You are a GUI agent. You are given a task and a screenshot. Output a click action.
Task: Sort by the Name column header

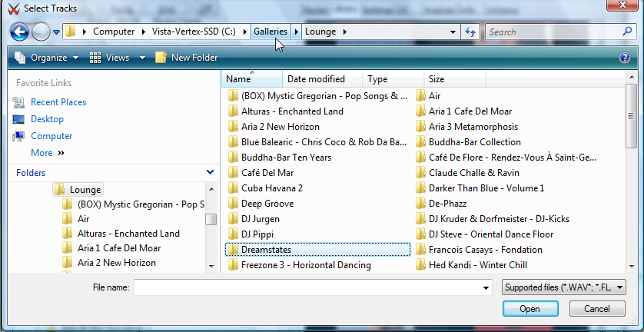click(252, 79)
